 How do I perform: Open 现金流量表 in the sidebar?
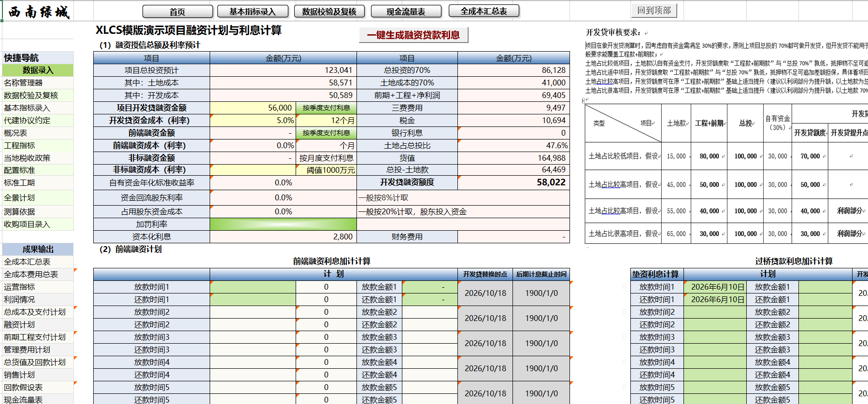38,400
